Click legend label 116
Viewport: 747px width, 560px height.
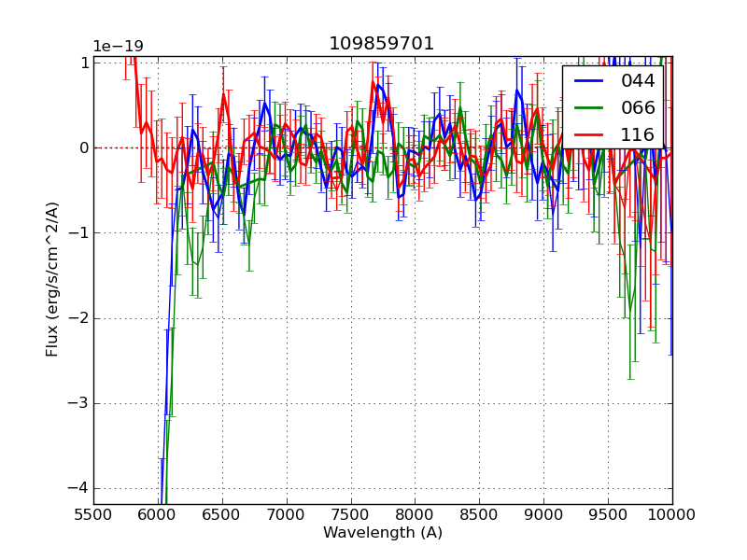[x=638, y=134]
